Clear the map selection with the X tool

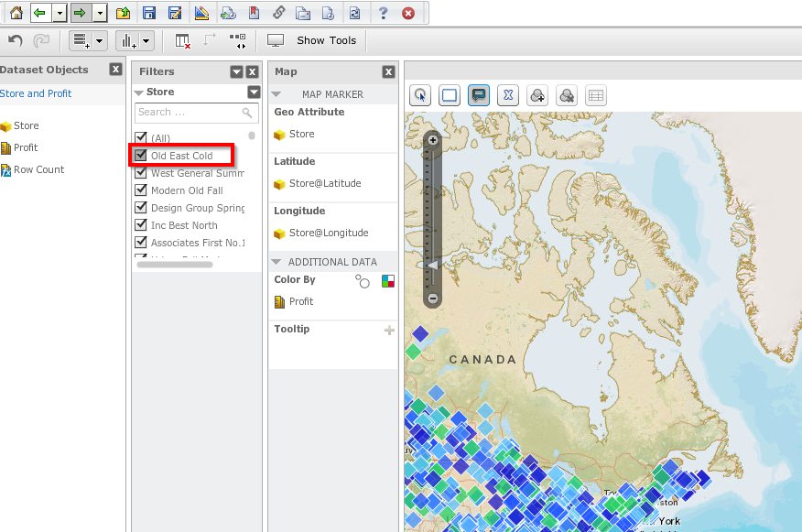coord(508,95)
